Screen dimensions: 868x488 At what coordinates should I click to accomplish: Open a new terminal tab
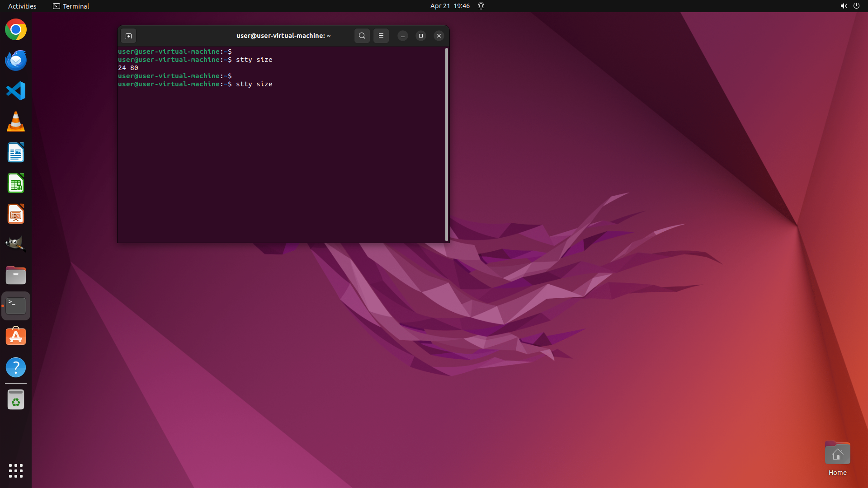pos(128,36)
